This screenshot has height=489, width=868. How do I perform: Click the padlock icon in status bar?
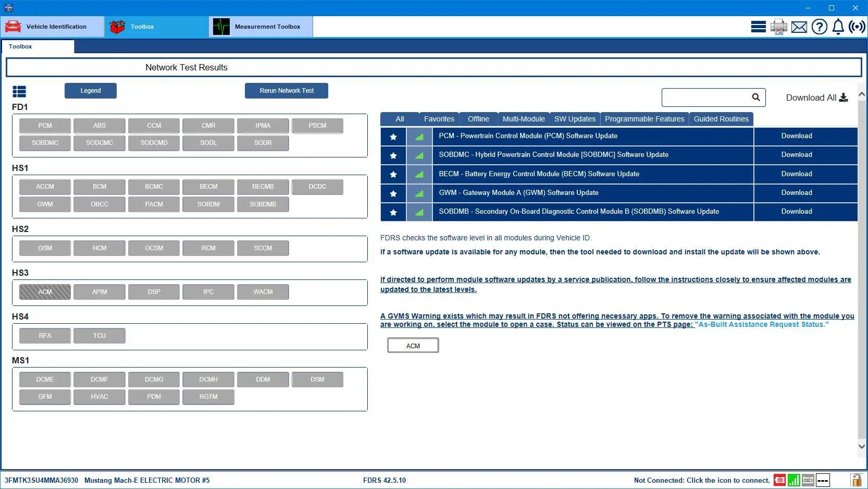pyautogui.click(x=856, y=480)
